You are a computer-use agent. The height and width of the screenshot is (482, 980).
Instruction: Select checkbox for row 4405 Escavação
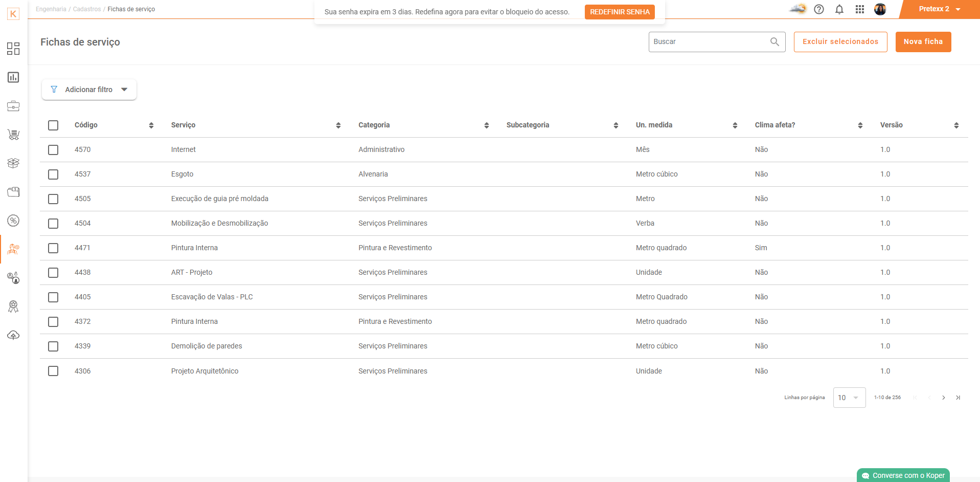tap(53, 297)
